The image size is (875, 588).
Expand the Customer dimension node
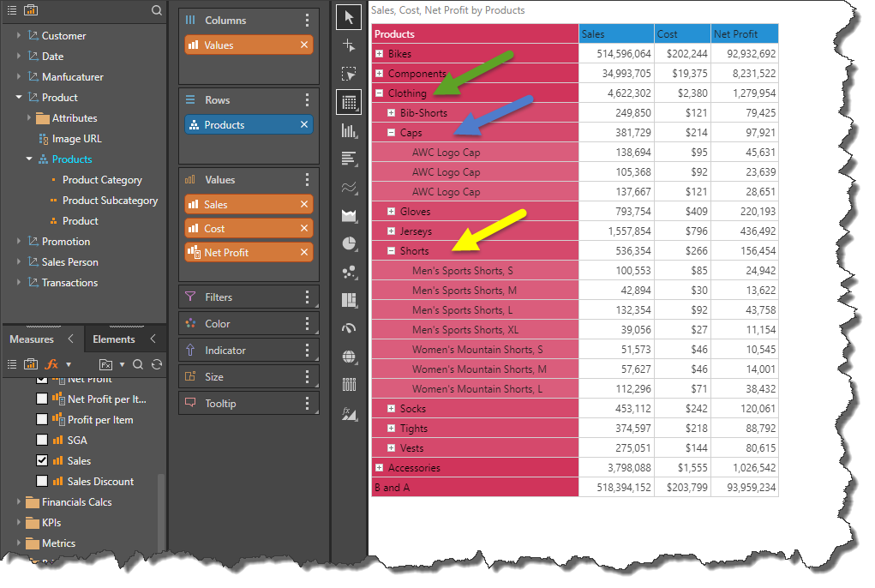pyautogui.click(x=19, y=36)
